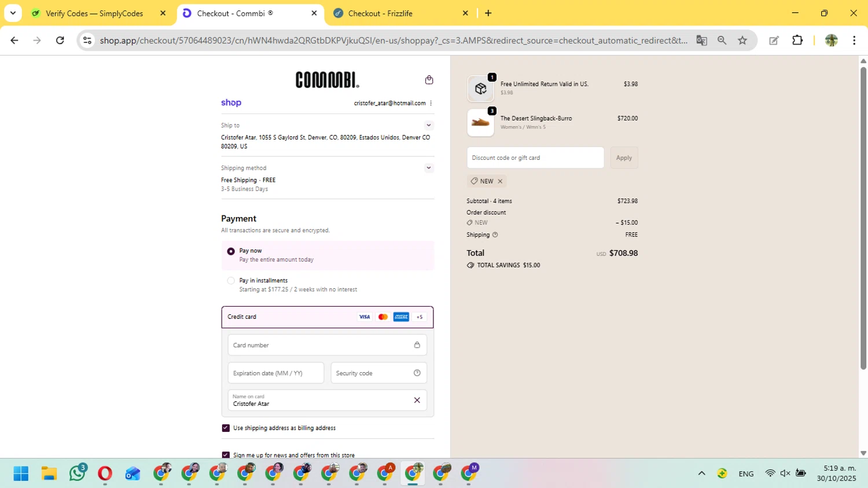Switch to Verify Codes SimplyCodes tab

(94, 13)
